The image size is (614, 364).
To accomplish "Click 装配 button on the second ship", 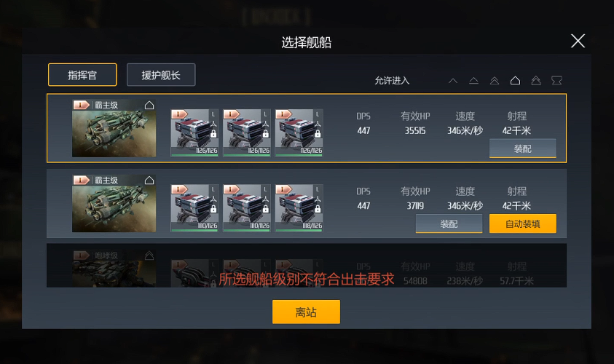I will (449, 224).
